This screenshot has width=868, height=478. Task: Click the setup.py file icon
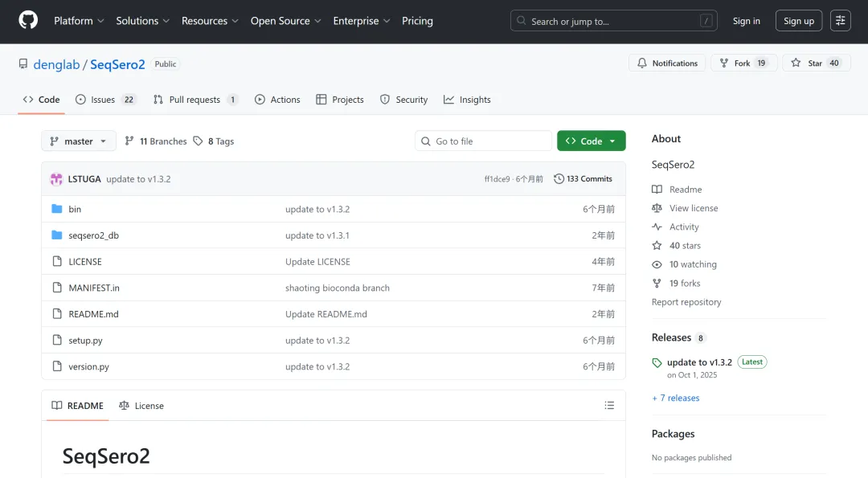coord(57,340)
